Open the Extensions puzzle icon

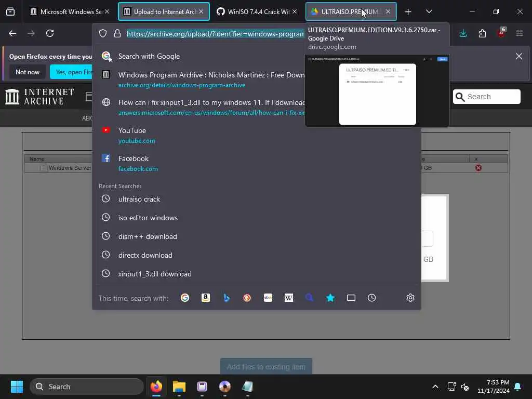coord(482,33)
